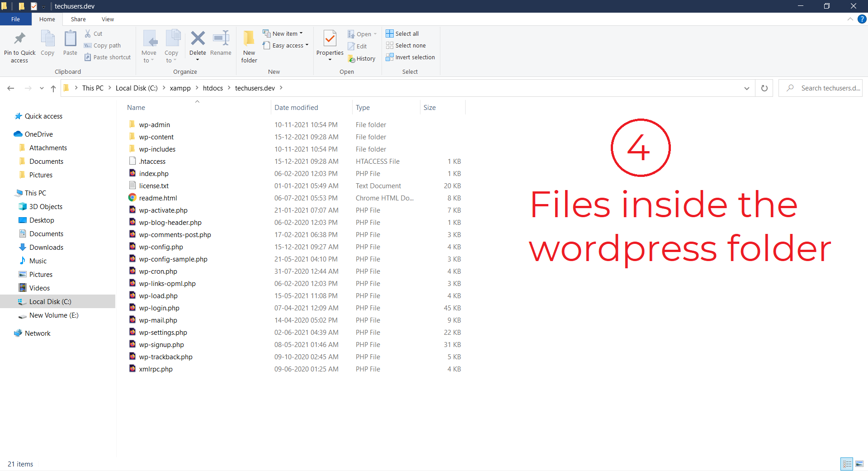Create a New folder from ribbon
Image resolution: width=868 pixels, height=471 pixels.
[249, 47]
